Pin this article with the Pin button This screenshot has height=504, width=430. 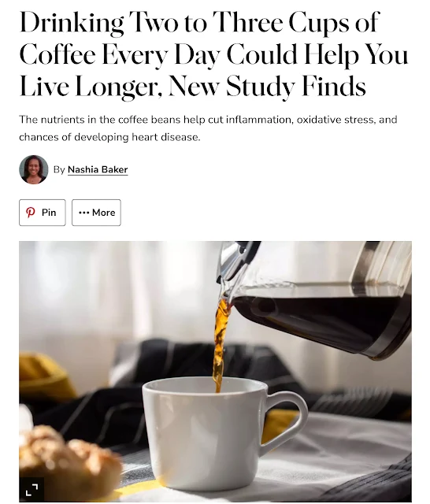(x=42, y=213)
